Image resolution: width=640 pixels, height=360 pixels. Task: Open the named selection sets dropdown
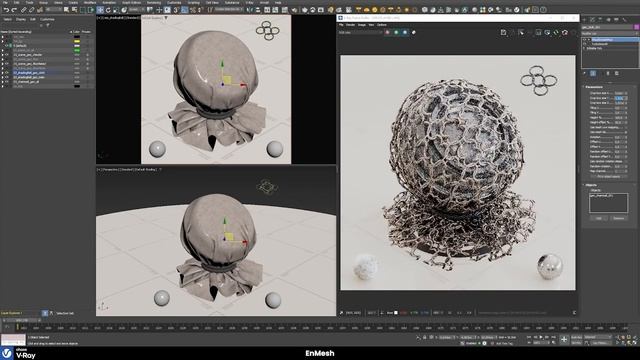click(x=229, y=10)
